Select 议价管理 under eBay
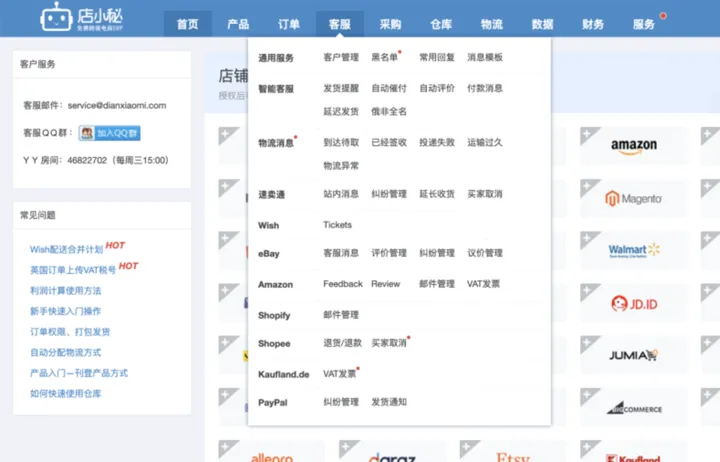 tap(485, 253)
